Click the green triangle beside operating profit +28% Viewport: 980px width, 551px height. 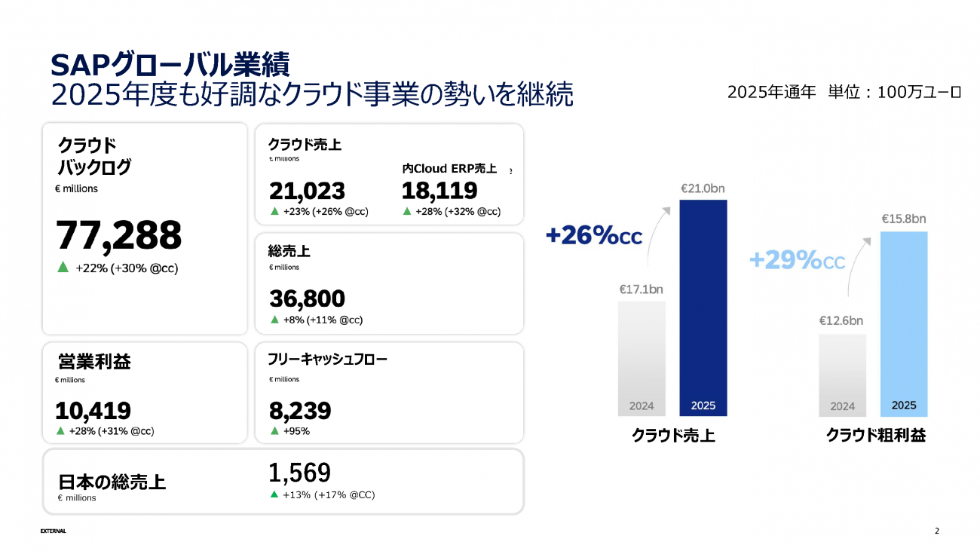click(60, 431)
